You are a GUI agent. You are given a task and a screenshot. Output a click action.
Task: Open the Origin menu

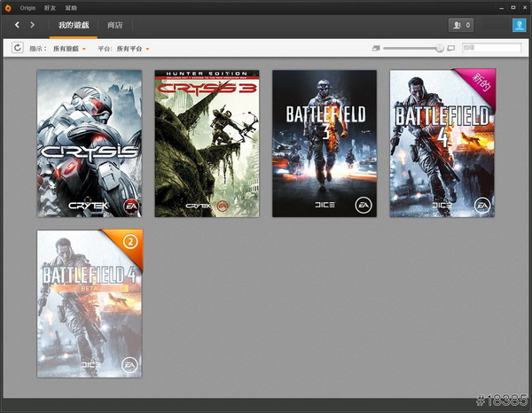coord(27,7)
